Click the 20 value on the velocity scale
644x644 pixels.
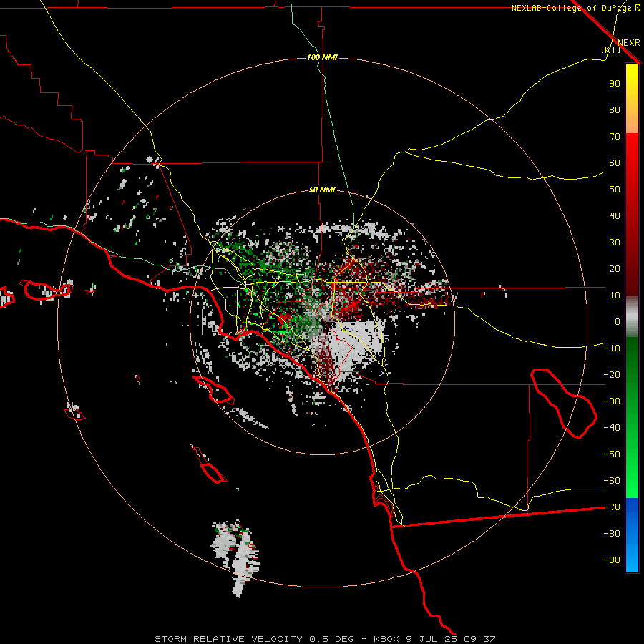pos(615,269)
